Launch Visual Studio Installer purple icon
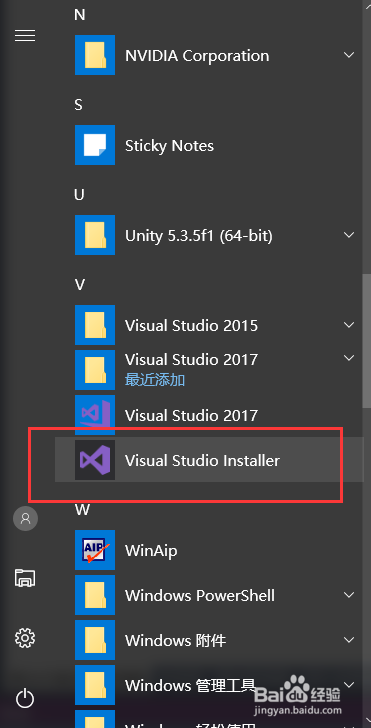 [x=95, y=460]
